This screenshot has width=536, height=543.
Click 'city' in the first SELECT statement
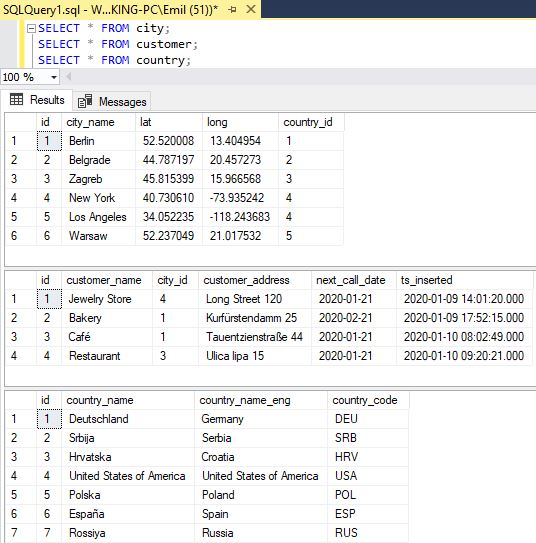(x=150, y=28)
